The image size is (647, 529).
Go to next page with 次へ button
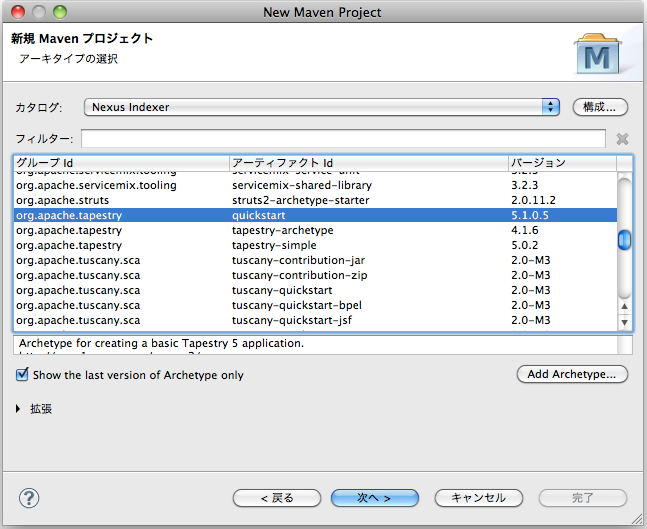tap(374, 498)
